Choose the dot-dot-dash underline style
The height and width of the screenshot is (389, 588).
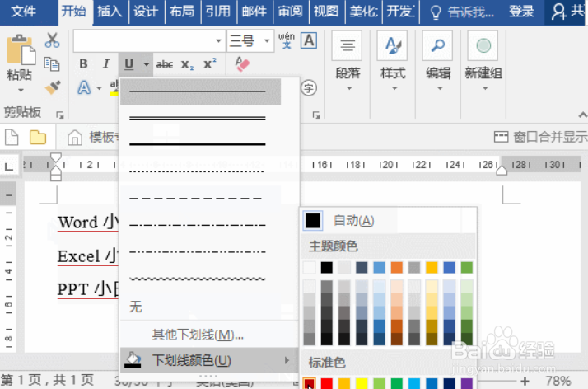(x=200, y=251)
